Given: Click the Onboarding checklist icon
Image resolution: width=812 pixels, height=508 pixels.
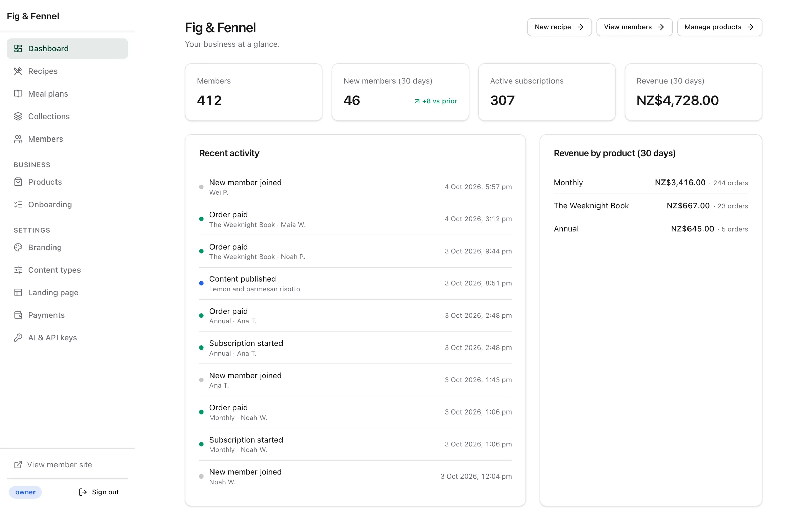Looking at the screenshot, I should click(18, 204).
